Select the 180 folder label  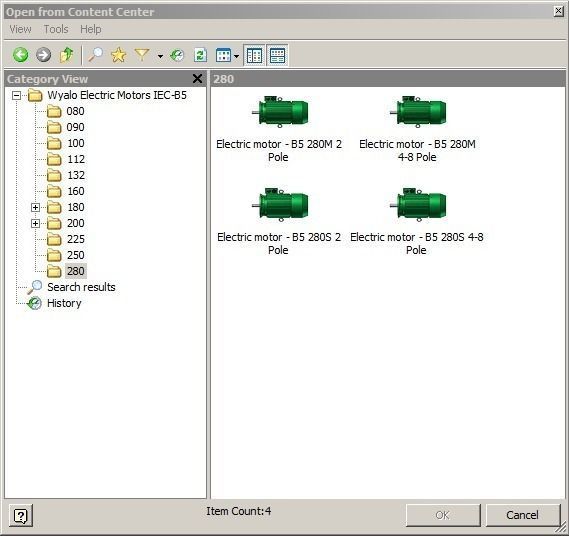pos(75,207)
